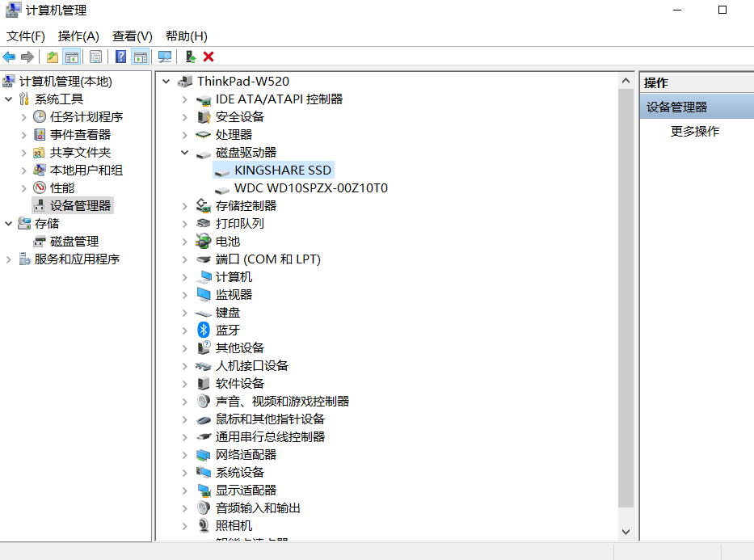Viewport: 754px width, 560px height.
Task: Collapse the 磁盘驱动器 disk drives node
Action: coord(185,153)
